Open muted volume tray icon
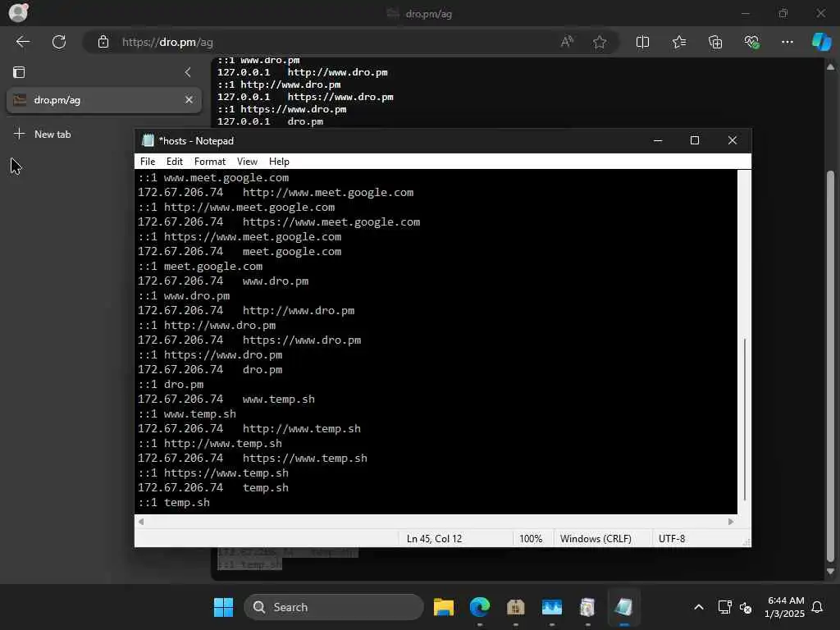 pyautogui.click(x=745, y=607)
